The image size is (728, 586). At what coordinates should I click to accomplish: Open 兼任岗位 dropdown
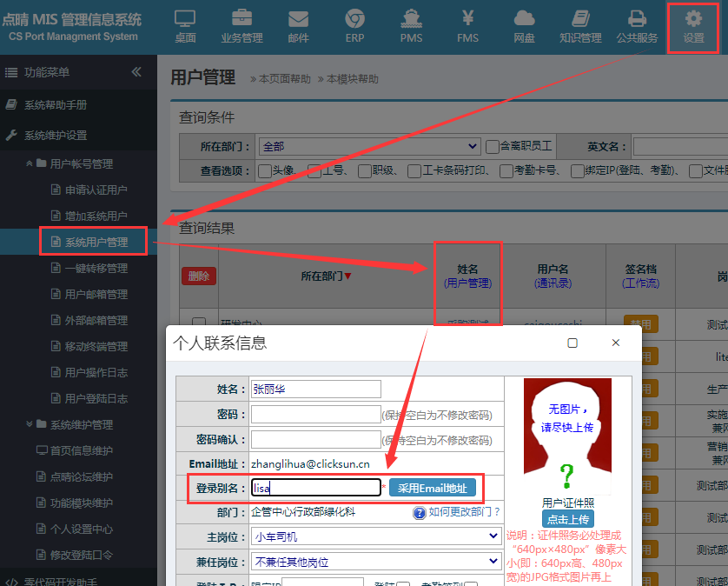pyautogui.click(x=375, y=562)
